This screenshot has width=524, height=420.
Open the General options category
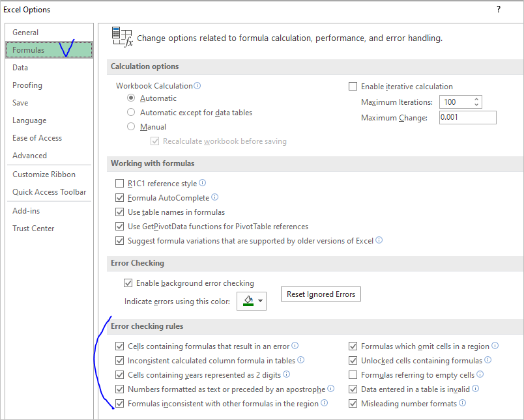[49, 33]
